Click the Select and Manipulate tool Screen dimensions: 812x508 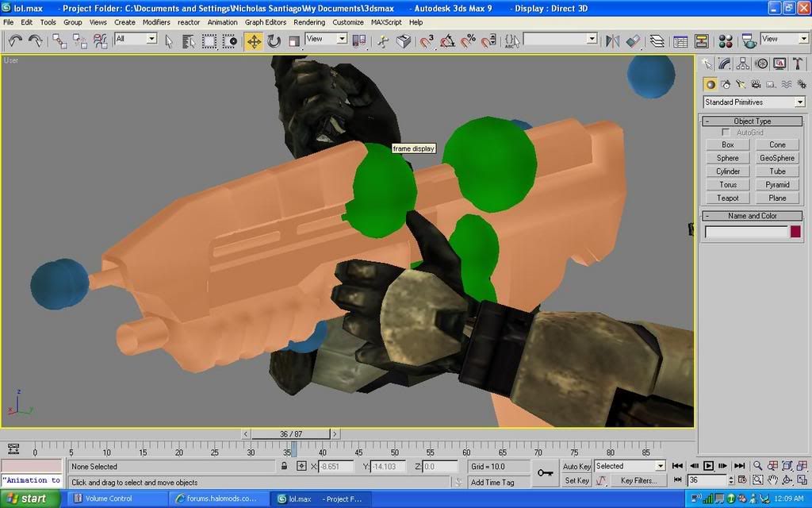tap(383, 41)
